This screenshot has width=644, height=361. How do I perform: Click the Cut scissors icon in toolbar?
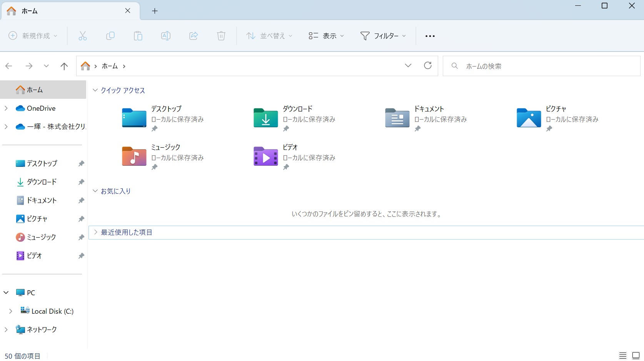[82, 36]
